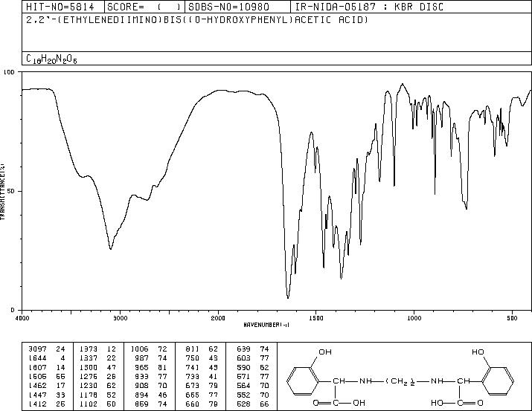Click the 2000 wavenumber axis label
The width and height of the screenshot is (532, 411).
[x=218, y=318]
